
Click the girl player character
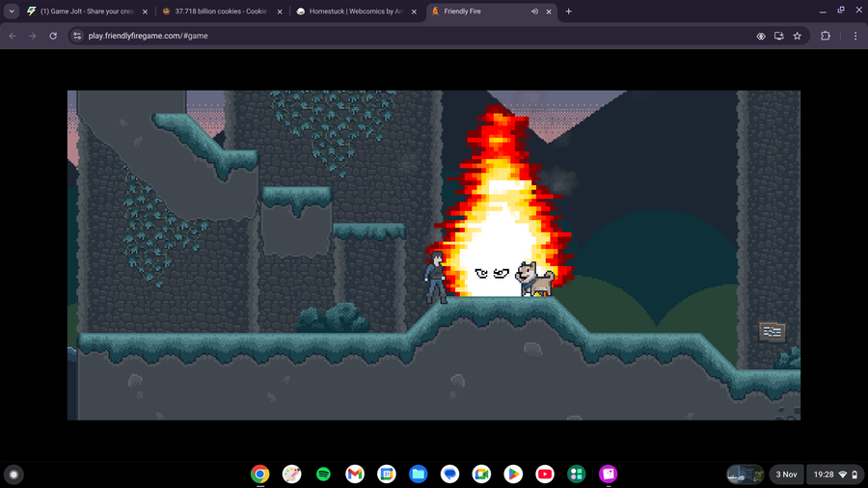pos(436,277)
